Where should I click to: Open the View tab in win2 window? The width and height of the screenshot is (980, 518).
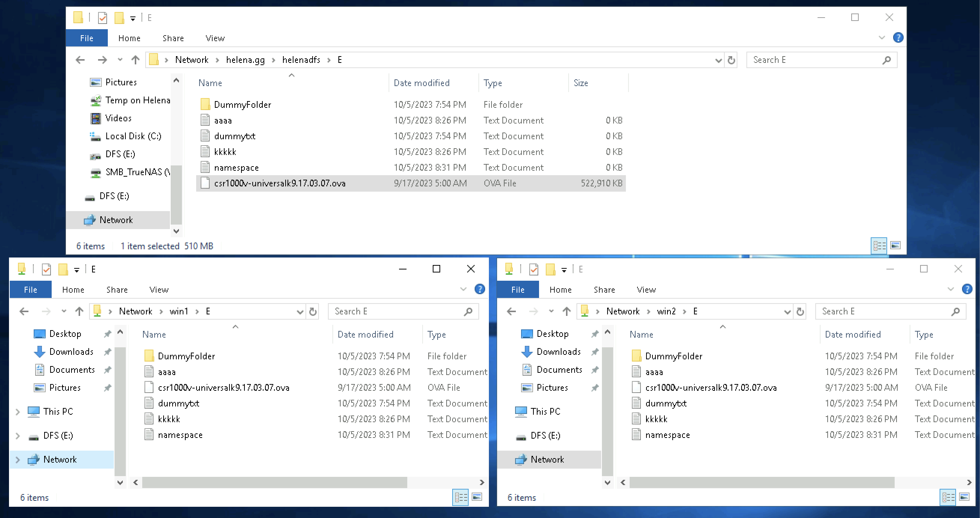click(x=646, y=290)
